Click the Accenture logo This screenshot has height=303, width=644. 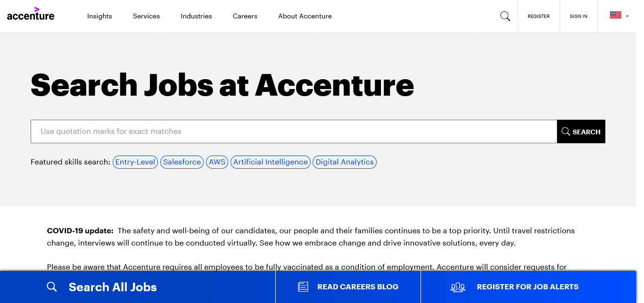coord(31,15)
